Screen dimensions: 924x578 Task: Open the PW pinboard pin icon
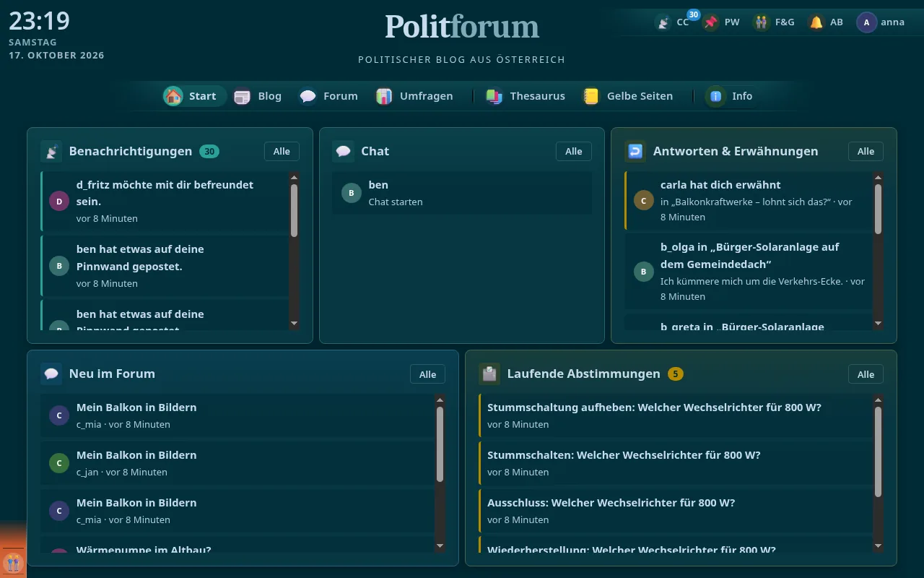pyautogui.click(x=711, y=22)
